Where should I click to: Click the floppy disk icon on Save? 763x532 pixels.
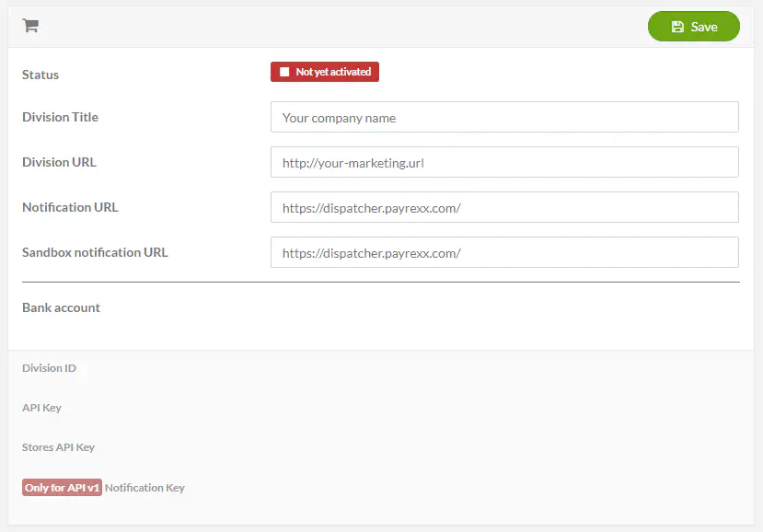click(x=677, y=27)
